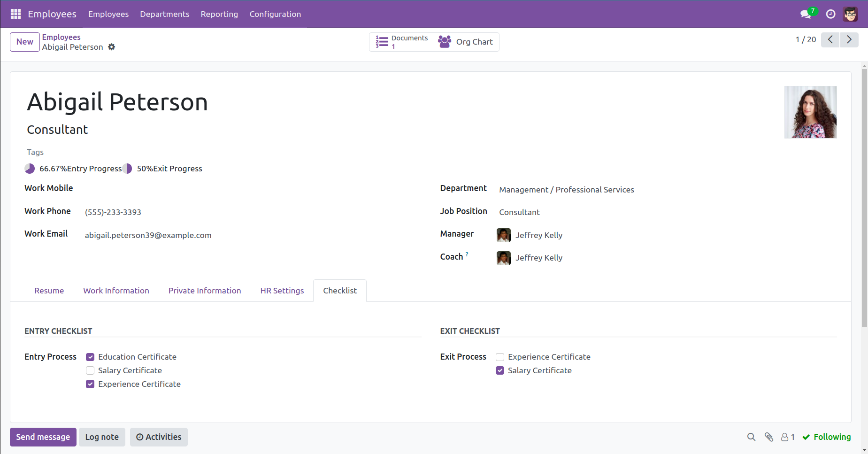Switch to the Private Information tab
This screenshot has width=868, height=454.
coord(205,291)
